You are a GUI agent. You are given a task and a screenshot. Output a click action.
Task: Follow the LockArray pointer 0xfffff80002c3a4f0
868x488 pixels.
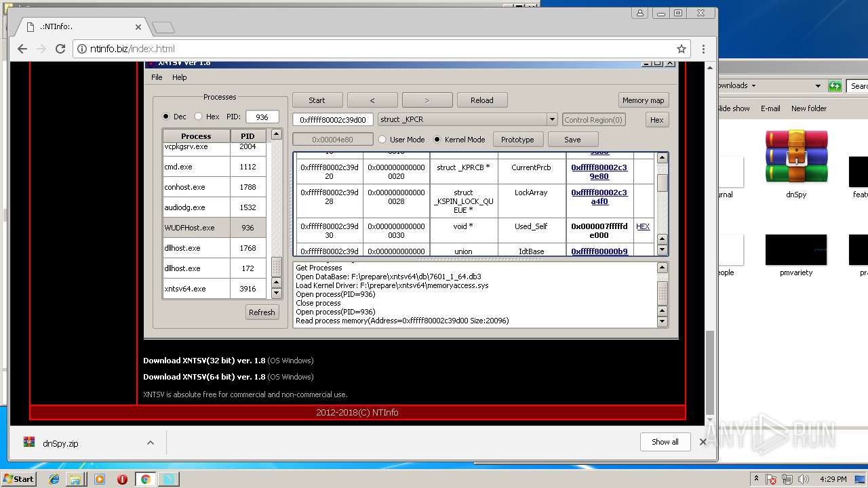tap(599, 197)
